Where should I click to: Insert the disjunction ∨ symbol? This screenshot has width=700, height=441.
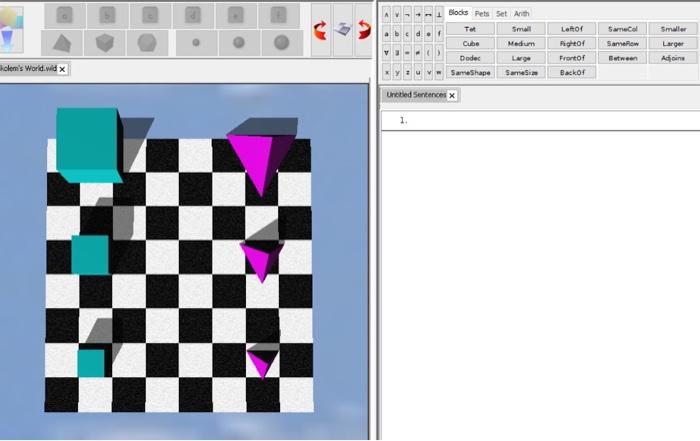click(397, 15)
